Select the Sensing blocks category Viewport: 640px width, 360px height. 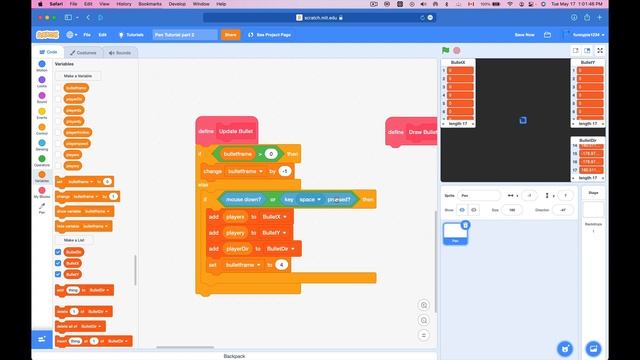42,145
